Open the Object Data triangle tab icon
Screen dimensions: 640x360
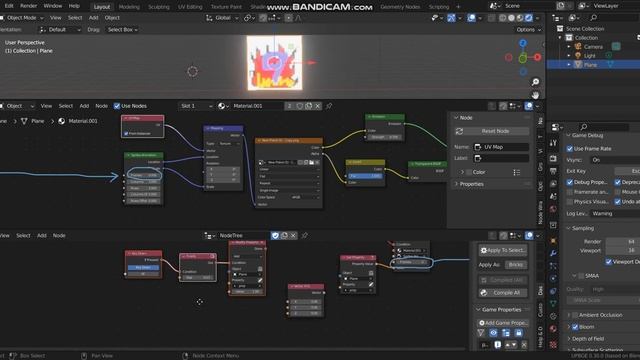point(553,304)
